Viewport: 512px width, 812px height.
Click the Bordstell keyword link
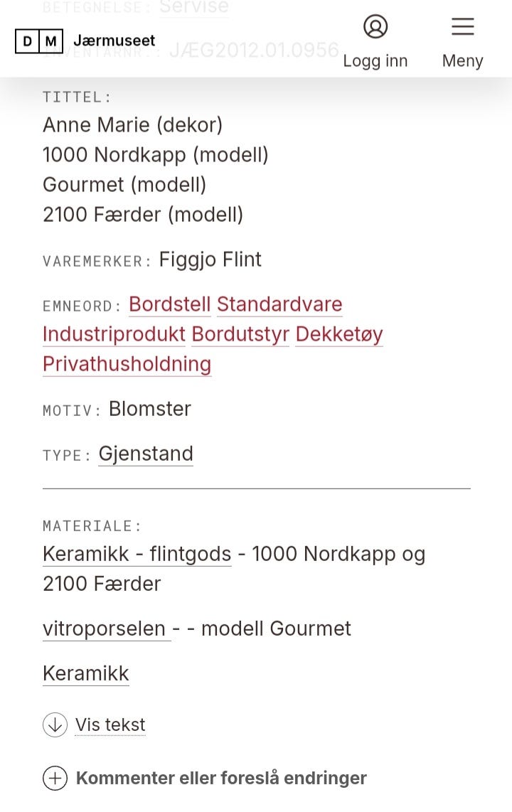pyautogui.click(x=169, y=304)
